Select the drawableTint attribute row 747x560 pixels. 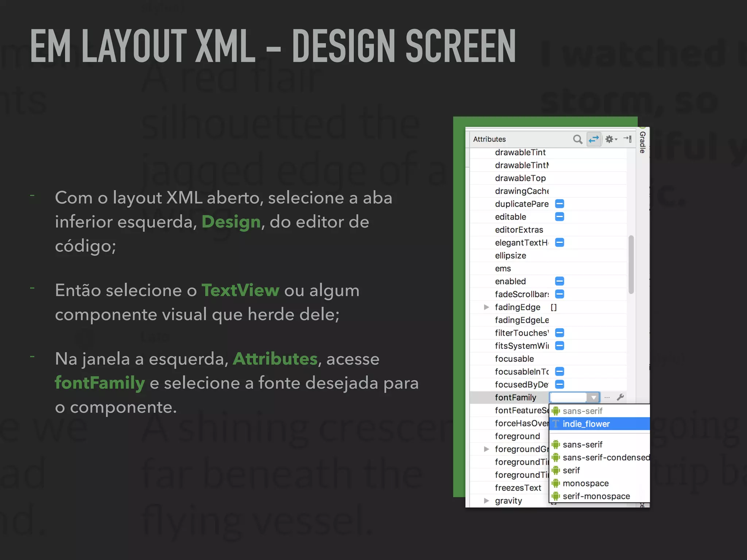(x=548, y=152)
